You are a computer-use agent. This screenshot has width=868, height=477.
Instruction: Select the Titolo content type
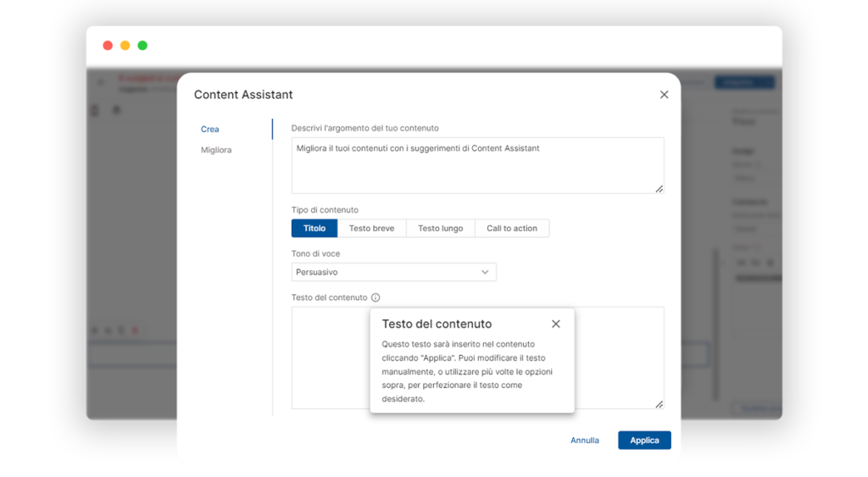[314, 228]
